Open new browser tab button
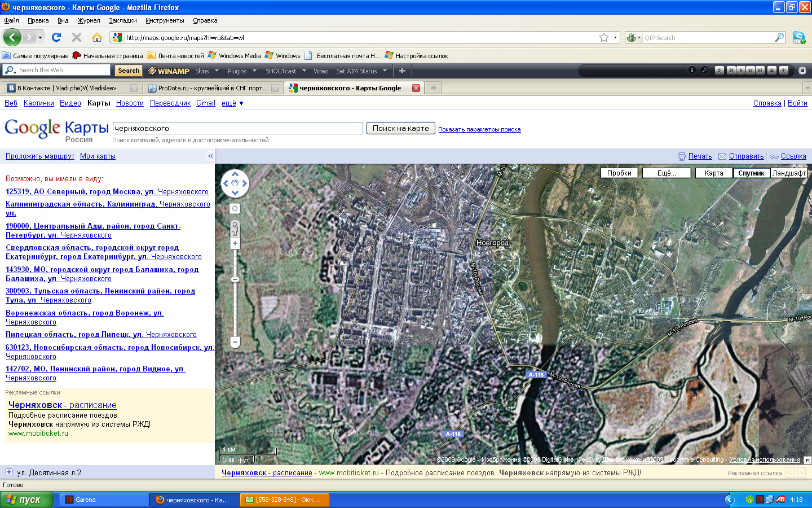Viewport: 812px width, 508px height. pyautogui.click(x=433, y=88)
